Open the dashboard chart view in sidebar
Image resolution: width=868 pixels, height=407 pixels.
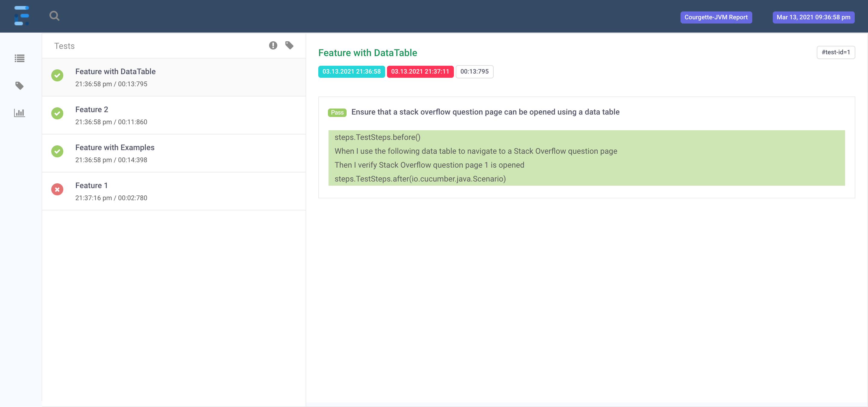click(x=20, y=113)
